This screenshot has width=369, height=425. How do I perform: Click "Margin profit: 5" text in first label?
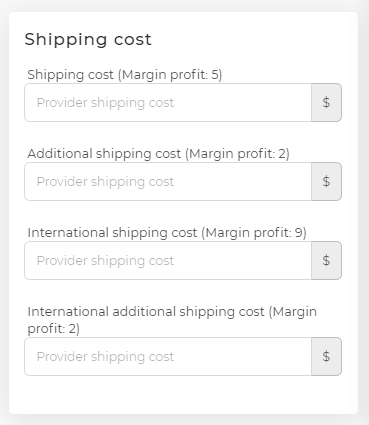[x=170, y=75]
